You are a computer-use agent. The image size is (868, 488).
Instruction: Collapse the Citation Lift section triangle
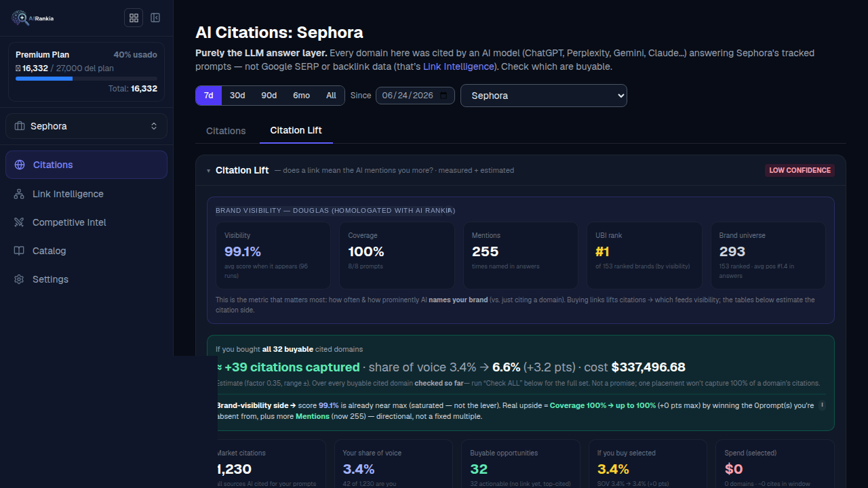(x=209, y=171)
